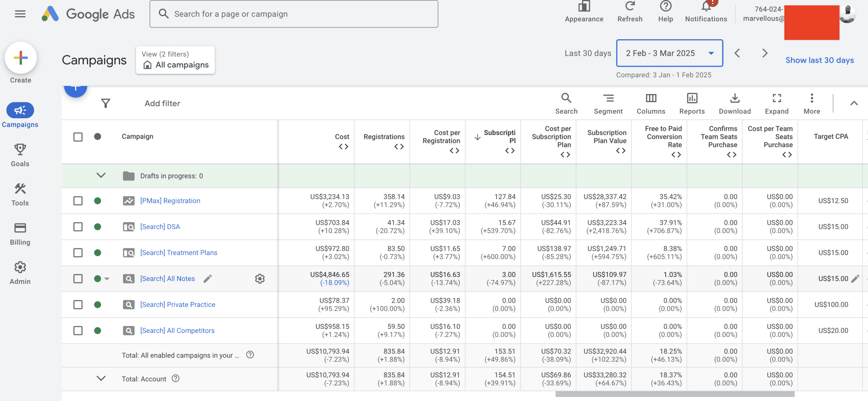Open the [Search] DSA campaign
Viewport: 868px width, 401px height.
pos(160,227)
